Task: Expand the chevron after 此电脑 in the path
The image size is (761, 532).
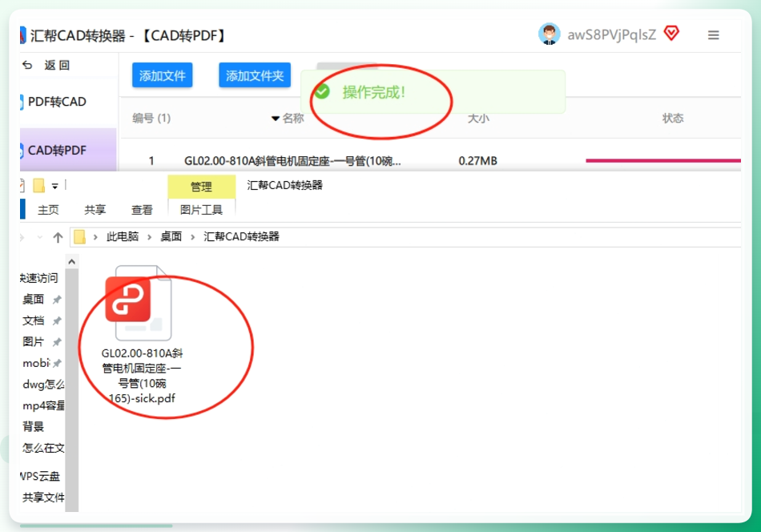Action: (x=150, y=237)
